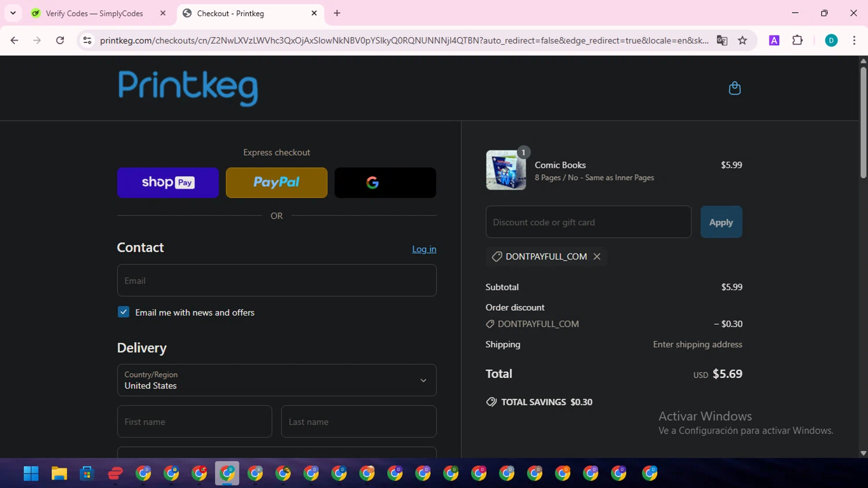Open the purple A extension icon
The width and height of the screenshot is (868, 488).
coord(774,40)
